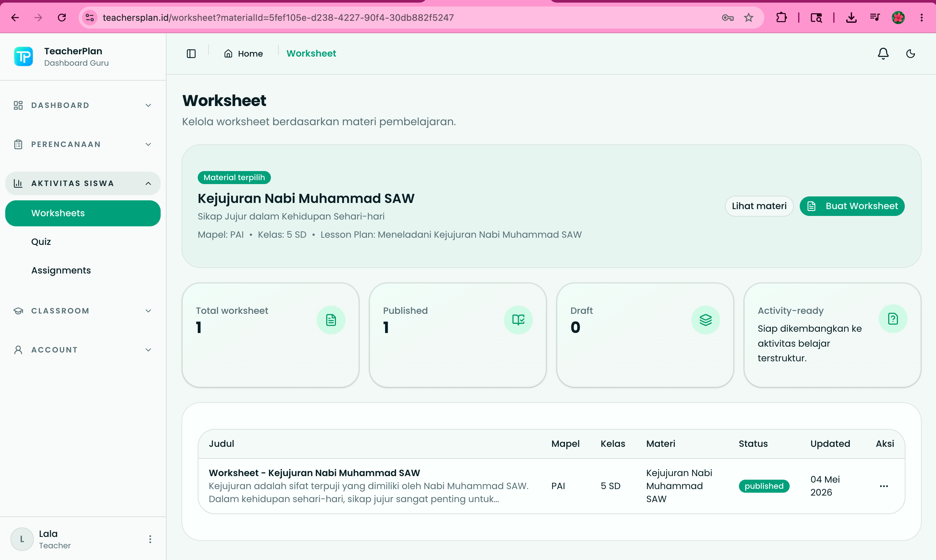936x560 pixels.
Task: Click the Perencanaan clipboard icon
Action: pyautogui.click(x=18, y=144)
